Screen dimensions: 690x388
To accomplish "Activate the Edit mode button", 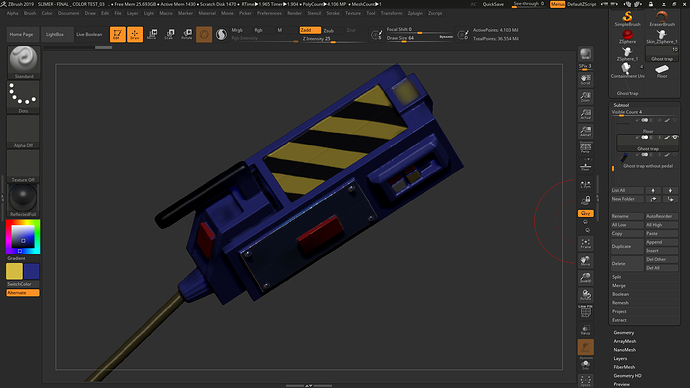I will click(x=117, y=34).
